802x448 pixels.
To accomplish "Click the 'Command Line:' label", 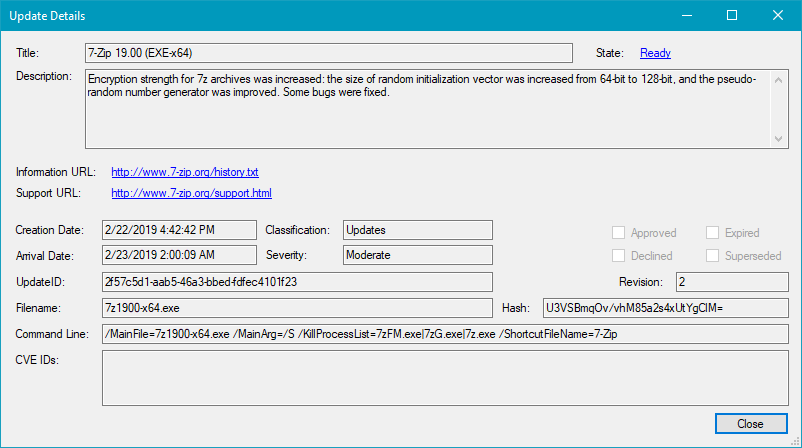I will [x=52, y=334].
